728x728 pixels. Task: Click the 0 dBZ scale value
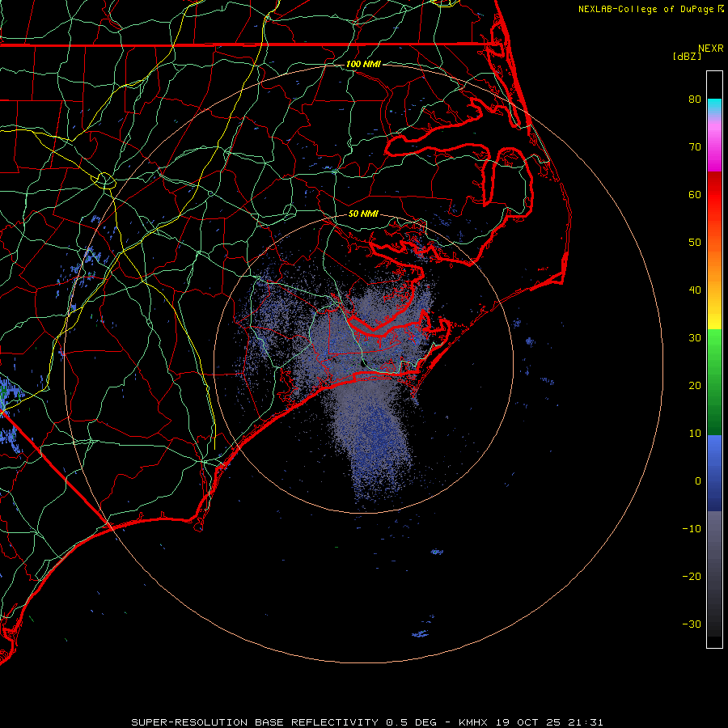tap(698, 481)
